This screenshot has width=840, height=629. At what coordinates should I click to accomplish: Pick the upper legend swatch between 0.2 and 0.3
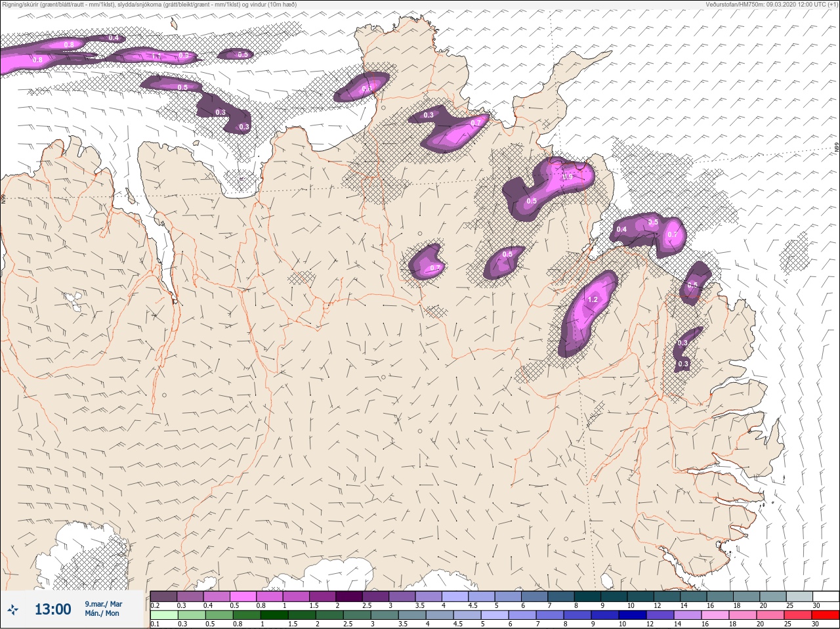(163, 596)
